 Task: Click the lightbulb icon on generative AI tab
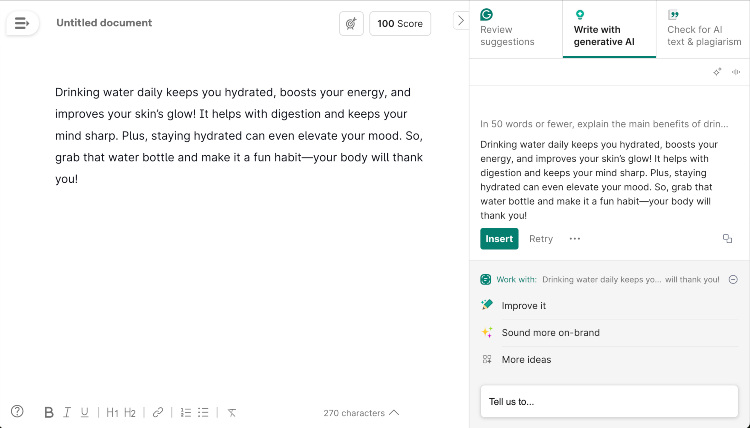point(580,15)
